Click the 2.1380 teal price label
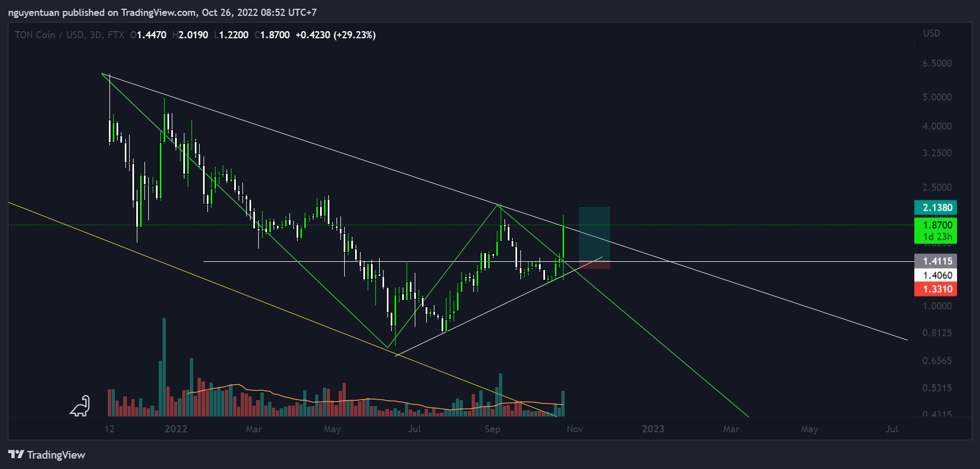Image resolution: width=980 pixels, height=469 pixels. tap(936, 207)
